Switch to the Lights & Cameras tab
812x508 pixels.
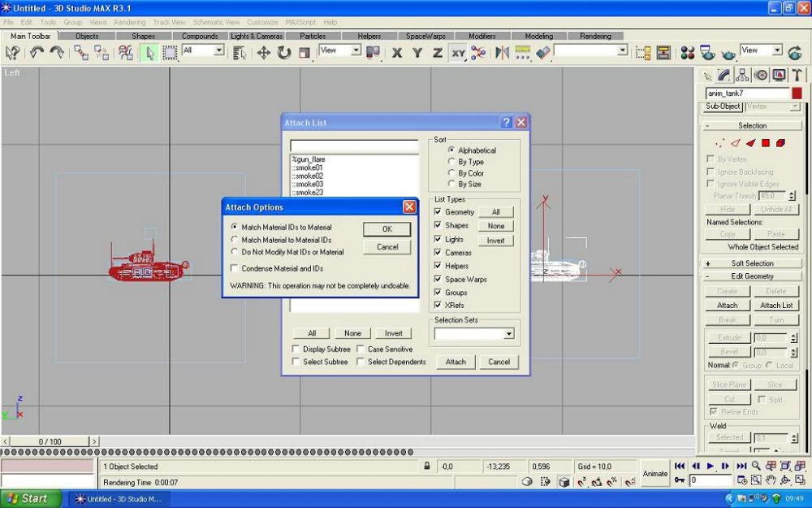(x=257, y=36)
